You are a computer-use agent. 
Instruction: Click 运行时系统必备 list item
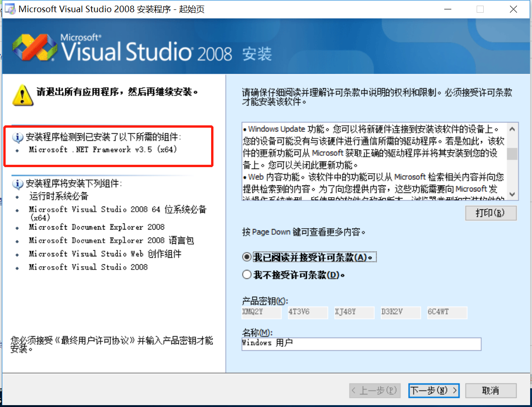click(x=59, y=196)
